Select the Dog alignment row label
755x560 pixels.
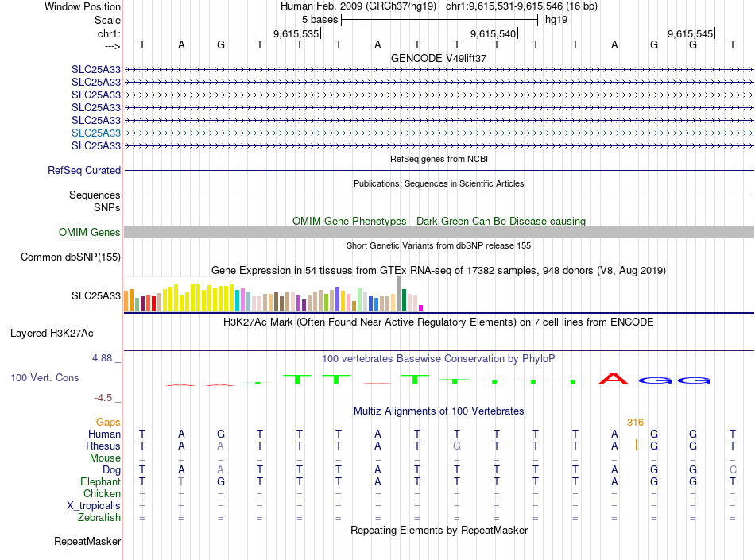111,470
